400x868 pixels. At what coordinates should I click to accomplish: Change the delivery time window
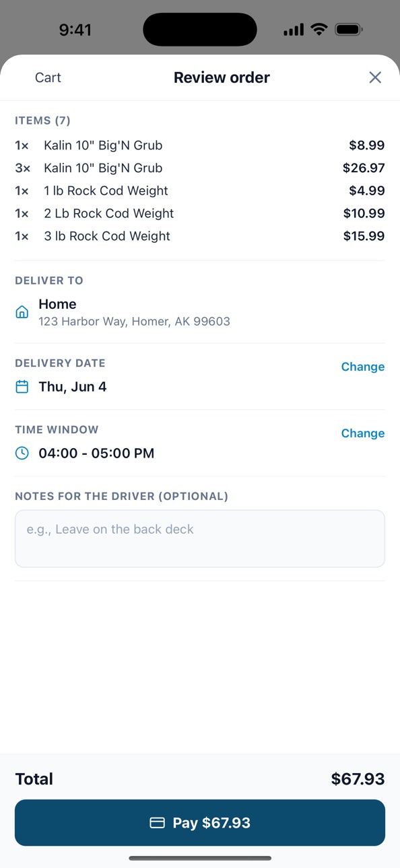pyautogui.click(x=363, y=433)
